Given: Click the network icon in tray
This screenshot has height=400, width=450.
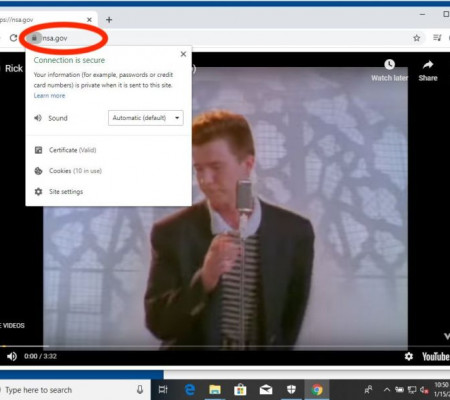Looking at the screenshot, I should coord(412,389).
